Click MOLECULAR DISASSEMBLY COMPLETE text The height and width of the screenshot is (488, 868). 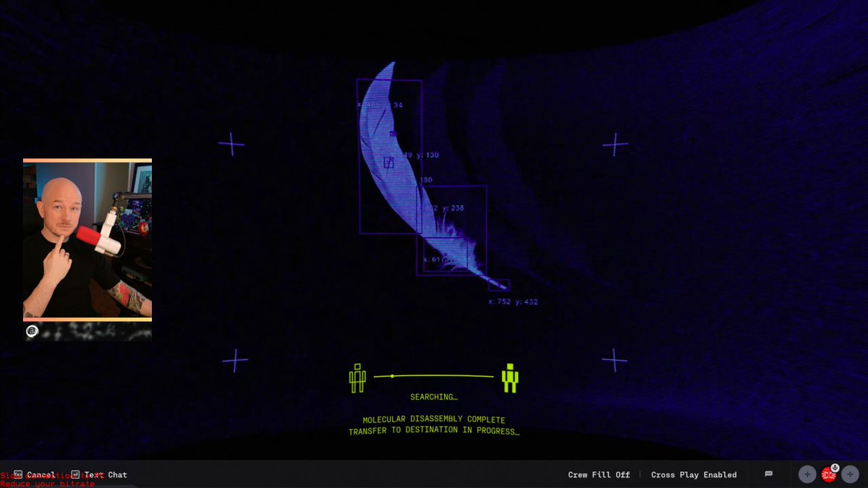(x=434, y=420)
